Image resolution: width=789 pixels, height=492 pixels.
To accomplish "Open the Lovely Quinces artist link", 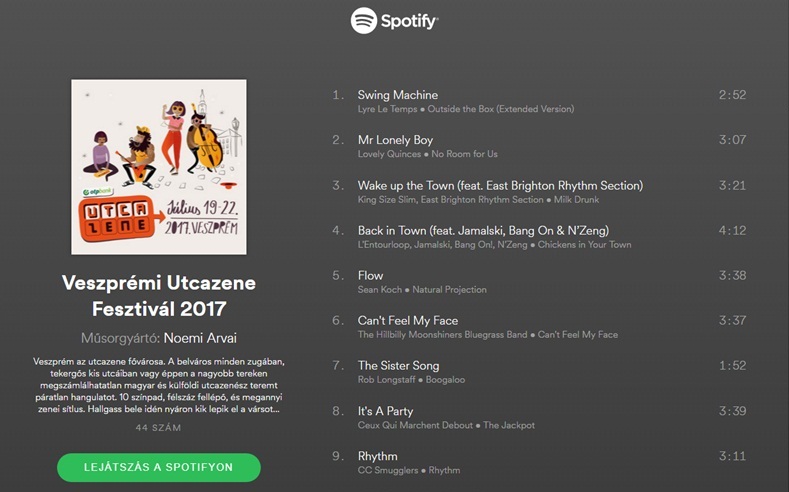I will point(389,154).
